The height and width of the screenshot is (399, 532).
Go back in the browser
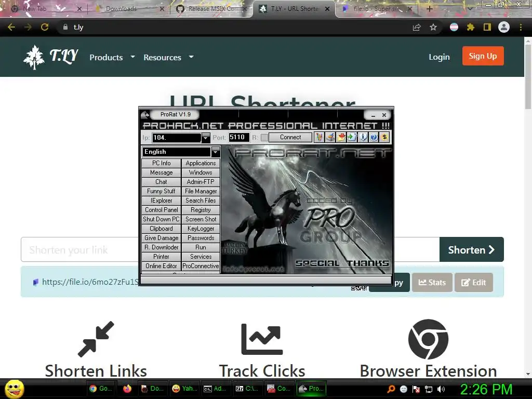tap(11, 27)
